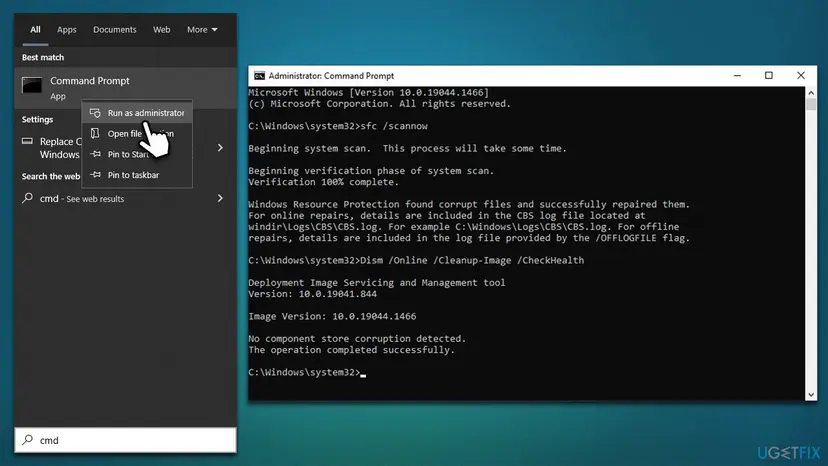Click the Microsoft Windows version line
Image resolution: width=828 pixels, height=466 pixels.
(369, 92)
